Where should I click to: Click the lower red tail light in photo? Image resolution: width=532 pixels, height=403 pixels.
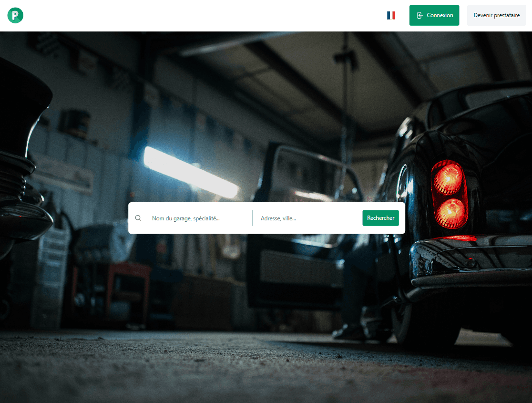tap(450, 212)
